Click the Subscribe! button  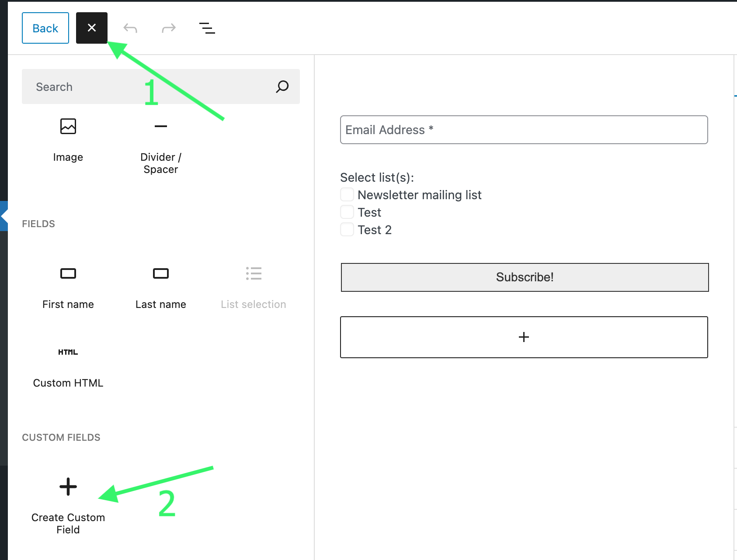525,277
